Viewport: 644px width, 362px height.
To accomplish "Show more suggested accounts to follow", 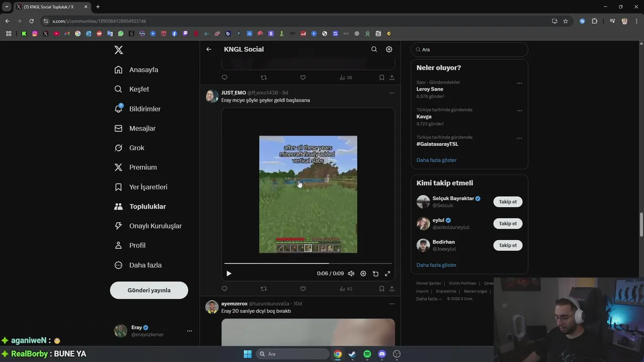I will tap(436, 265).
